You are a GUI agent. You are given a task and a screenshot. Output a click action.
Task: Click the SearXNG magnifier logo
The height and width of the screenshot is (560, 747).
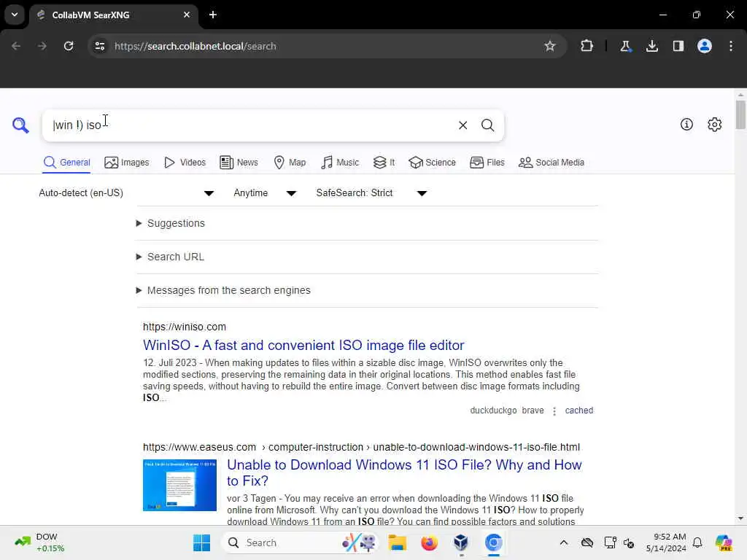pos(20,125)
